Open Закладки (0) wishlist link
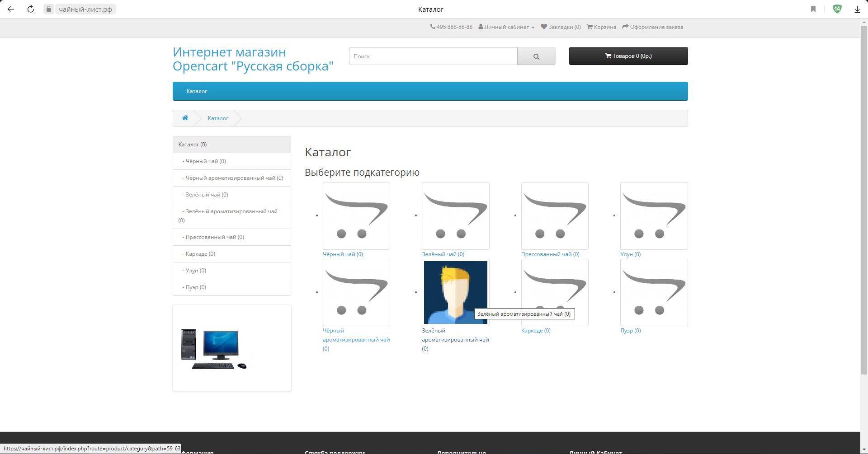 click(x=561, y=27)
